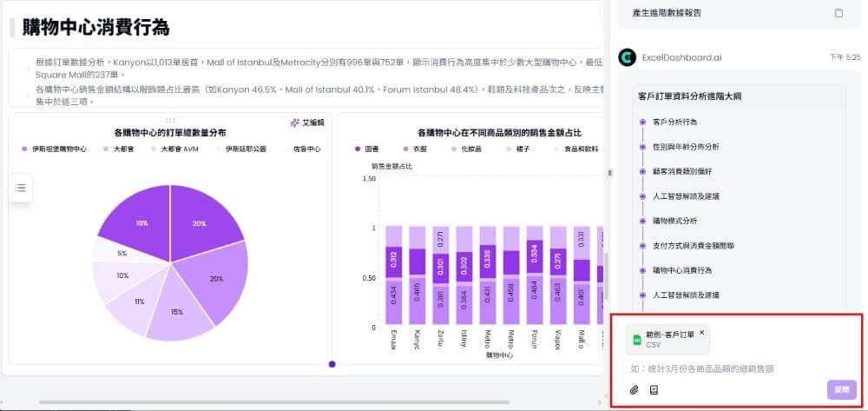868x411 pixels.
Task: Toggle the 伊斯廷耶公園 legend item
Action: (x=240, y=149)
